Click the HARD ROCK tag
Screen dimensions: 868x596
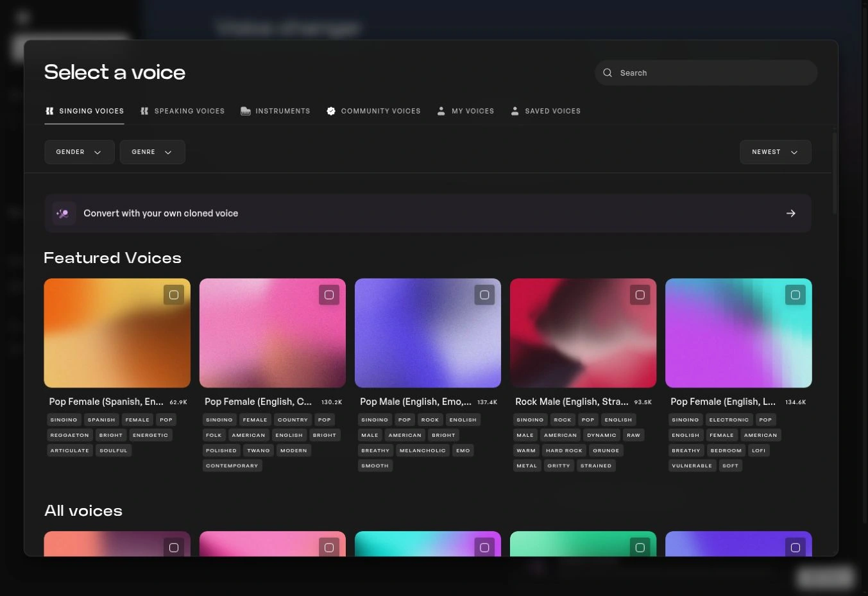(x=564, y=450)
